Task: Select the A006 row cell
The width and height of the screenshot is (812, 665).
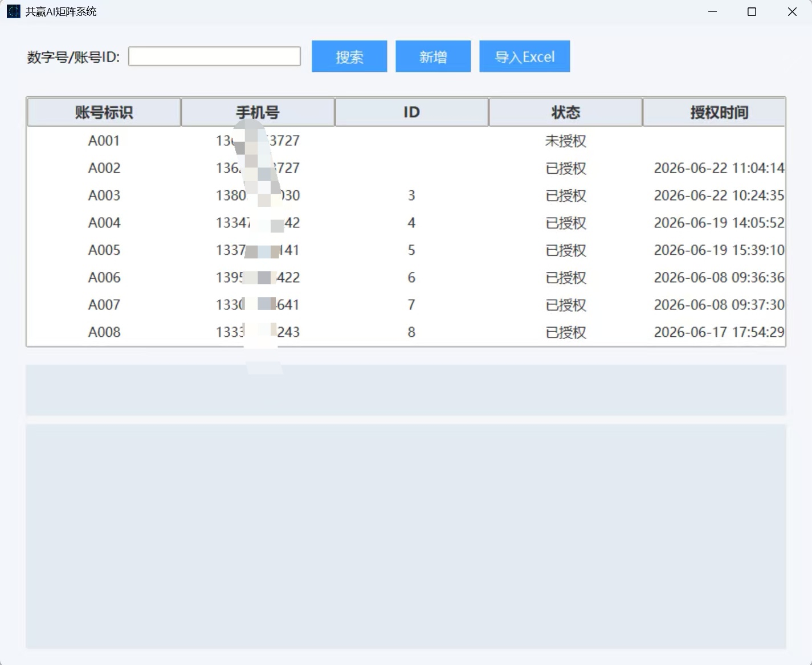Action: click(x=104, y=278)
